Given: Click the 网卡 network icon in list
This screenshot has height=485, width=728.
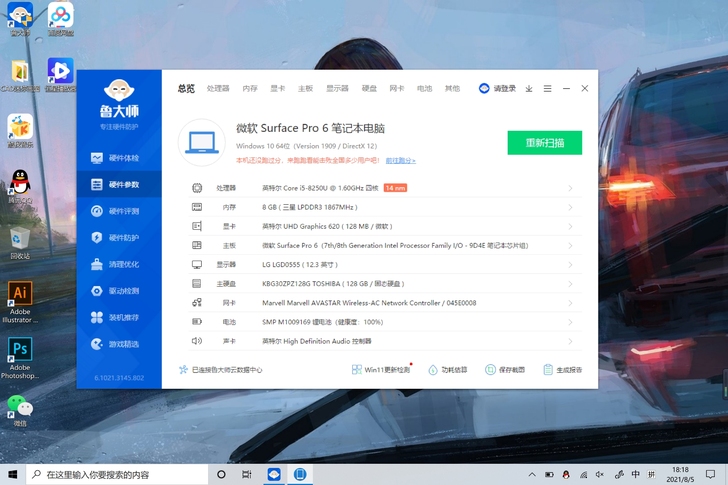Looking at the screenshot, I should (x=197, y=303).
